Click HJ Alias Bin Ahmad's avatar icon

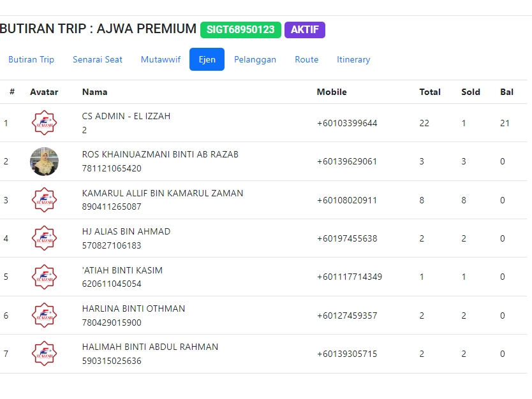[44, 238]
